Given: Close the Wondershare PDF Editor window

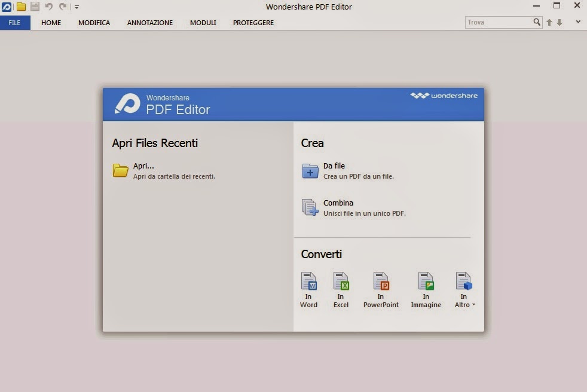Looking at the screenshot, I should [577, 5].
